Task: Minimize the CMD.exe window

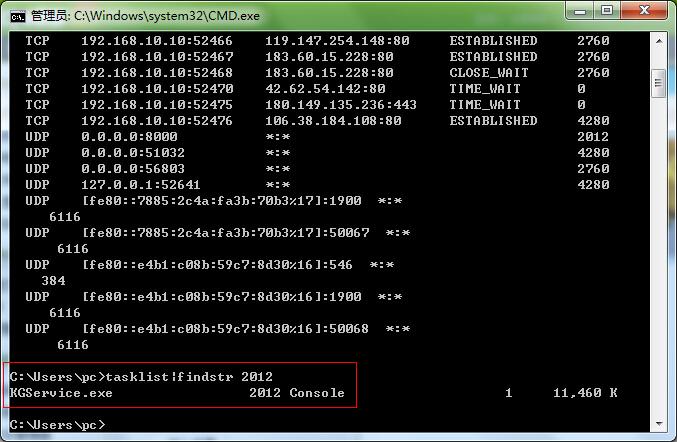Action: (580, 11)
